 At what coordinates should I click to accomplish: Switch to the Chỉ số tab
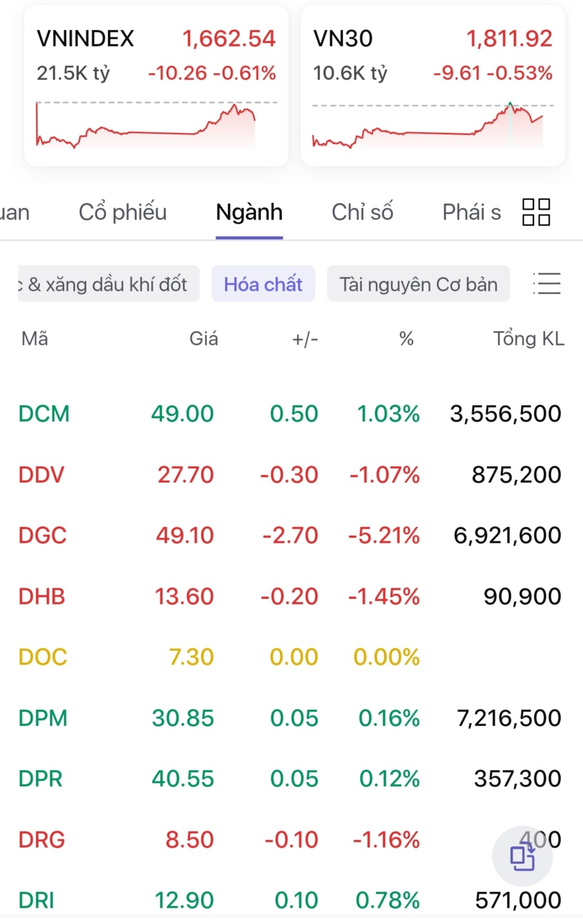[362, 212]
